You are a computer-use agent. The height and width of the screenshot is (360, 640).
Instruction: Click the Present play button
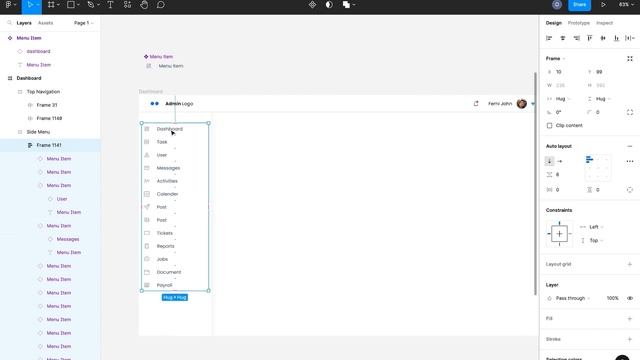pyautogui.click(x=603, y=5)
